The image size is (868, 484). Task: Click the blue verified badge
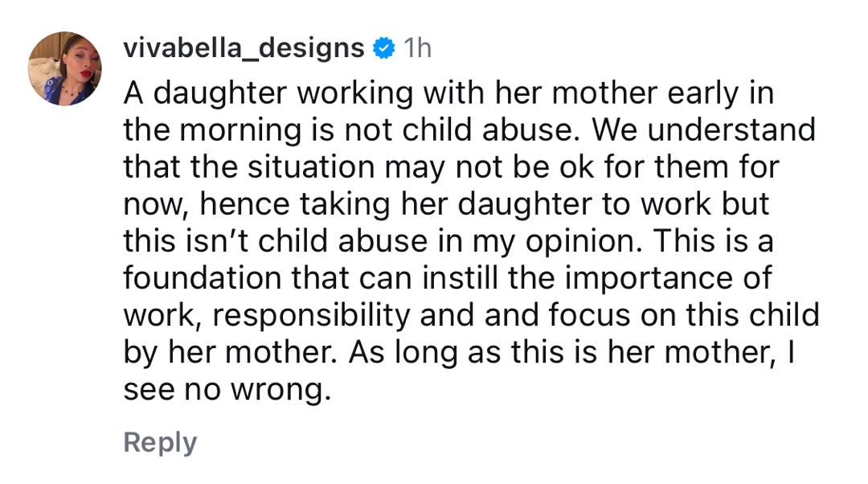(385, 49)
